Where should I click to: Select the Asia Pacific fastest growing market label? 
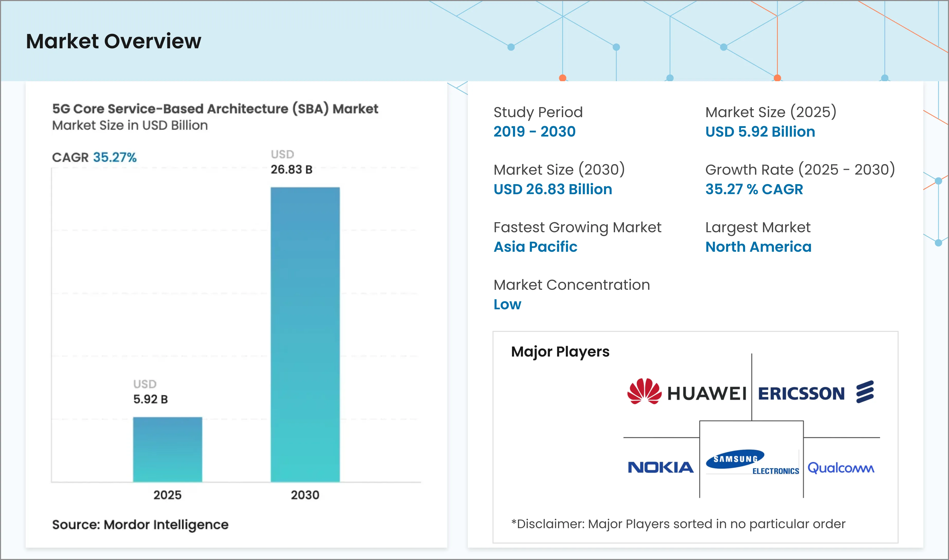tap(535, 247)
